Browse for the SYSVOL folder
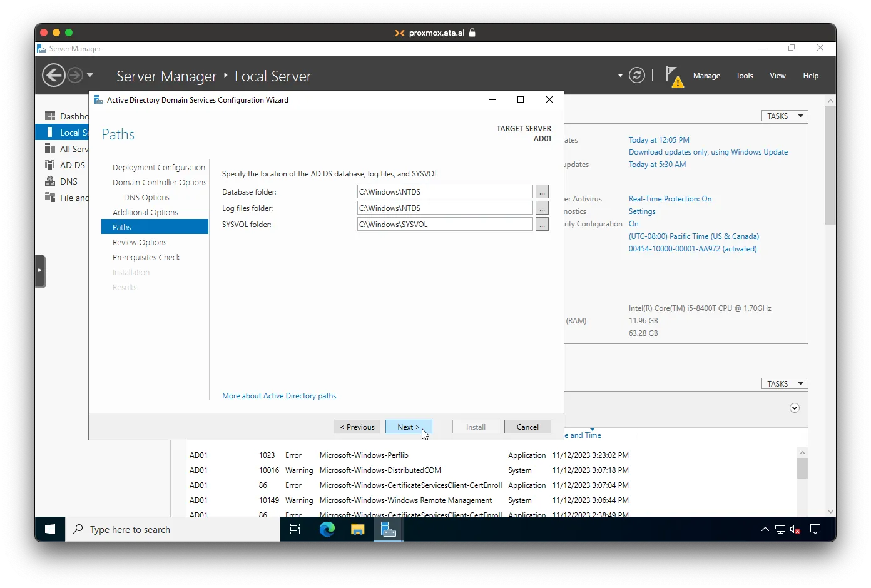The image size is (871, 588). 542,225
